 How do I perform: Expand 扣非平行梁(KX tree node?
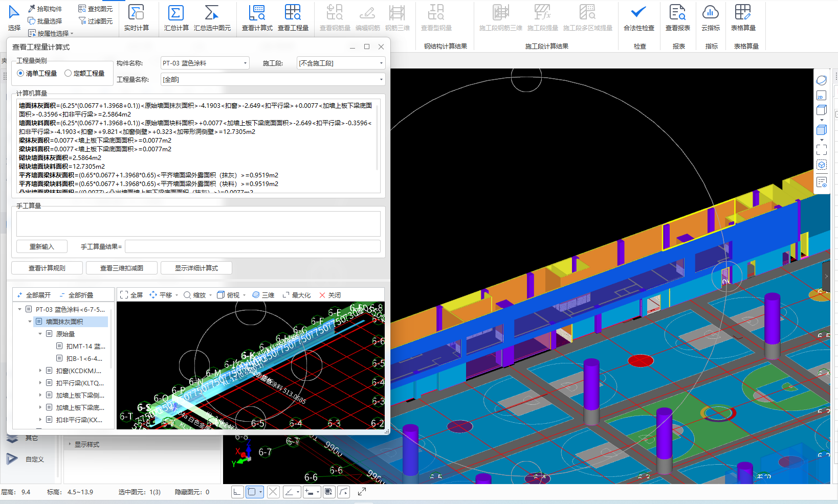[40, 420]
